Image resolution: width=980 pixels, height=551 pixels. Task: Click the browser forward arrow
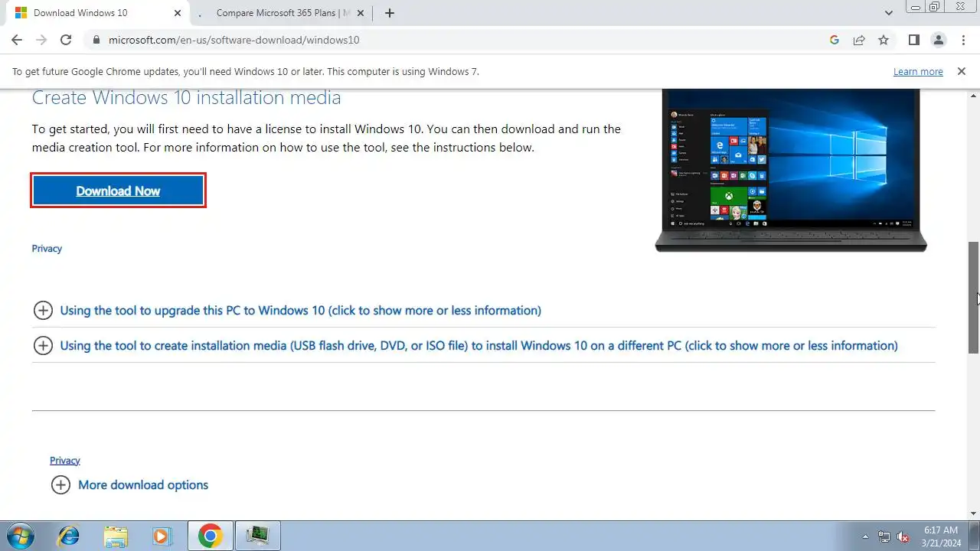[x=41, y=40]
